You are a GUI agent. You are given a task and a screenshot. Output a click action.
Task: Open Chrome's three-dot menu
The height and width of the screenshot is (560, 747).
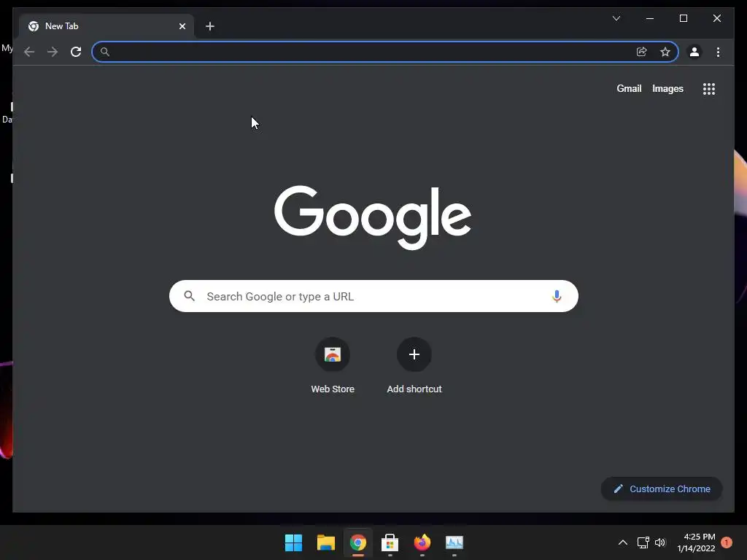pyautogui.click(x=718, y=52)
